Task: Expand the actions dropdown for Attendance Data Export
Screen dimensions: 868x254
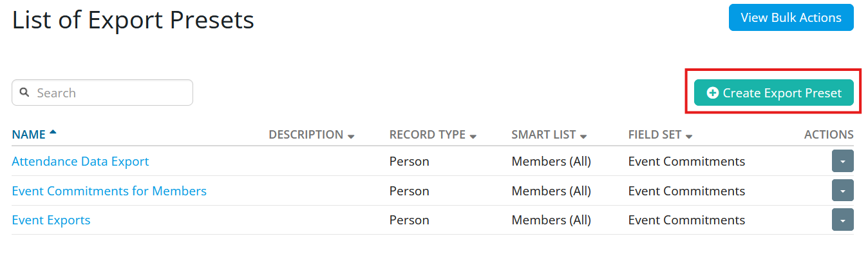Action: pos(842,161)
